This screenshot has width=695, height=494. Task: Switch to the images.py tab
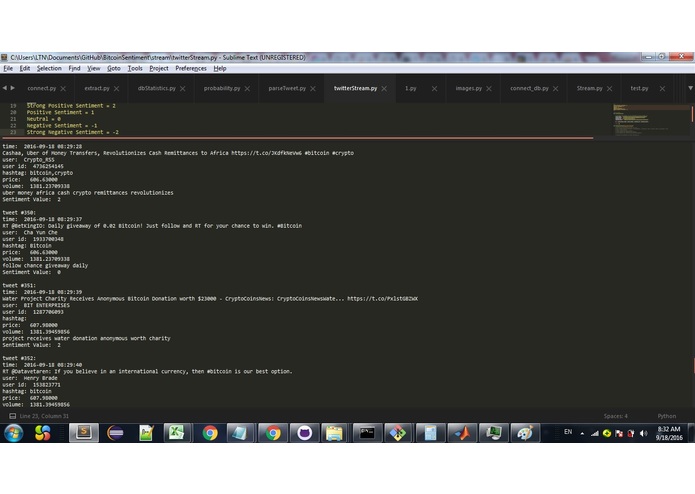point(469,88)
